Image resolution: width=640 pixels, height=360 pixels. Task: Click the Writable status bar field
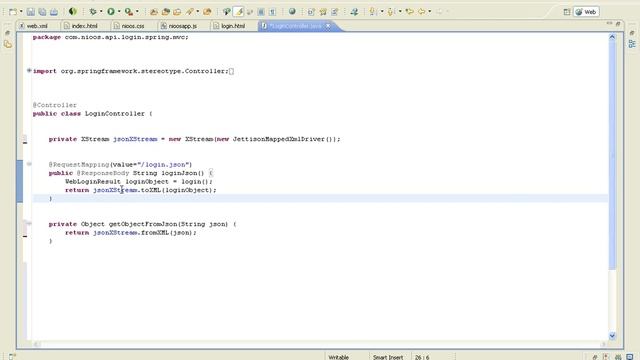tap(338, 357)
